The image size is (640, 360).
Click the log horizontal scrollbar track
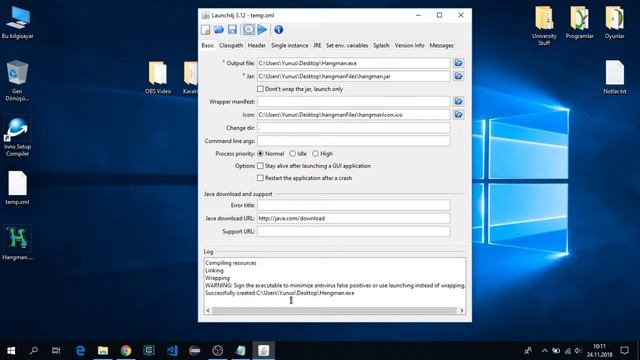pyautogui.click(x=335, y=311)
